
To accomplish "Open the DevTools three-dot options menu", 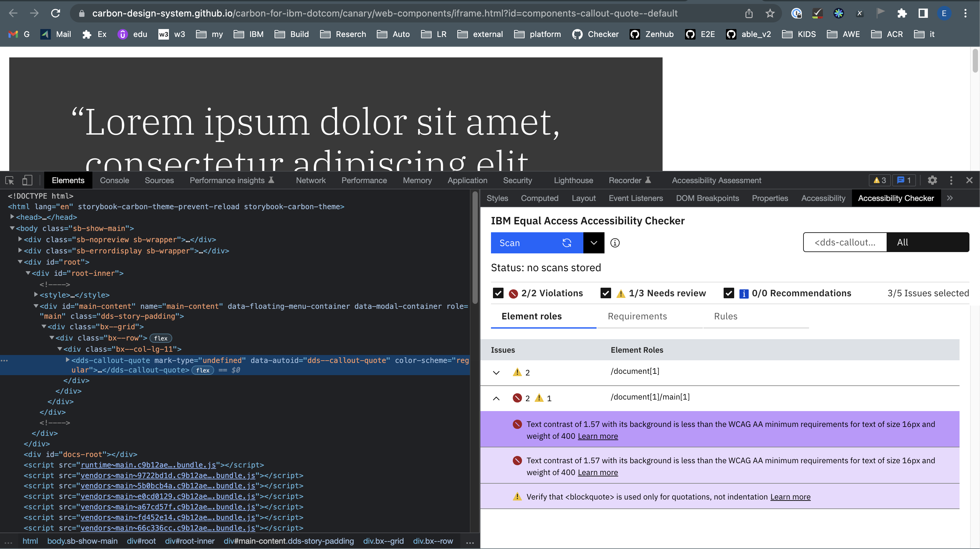I will (951, 180).
